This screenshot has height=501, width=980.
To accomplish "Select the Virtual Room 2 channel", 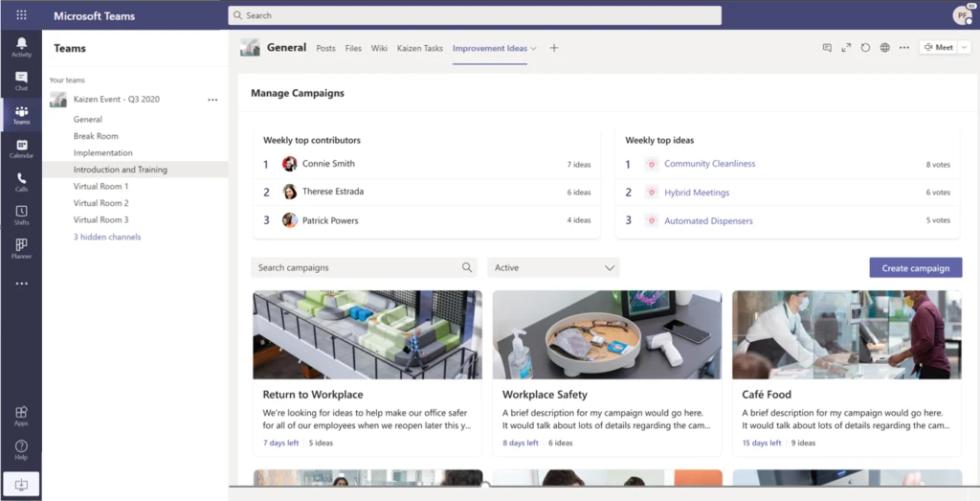I will [100, 203].
